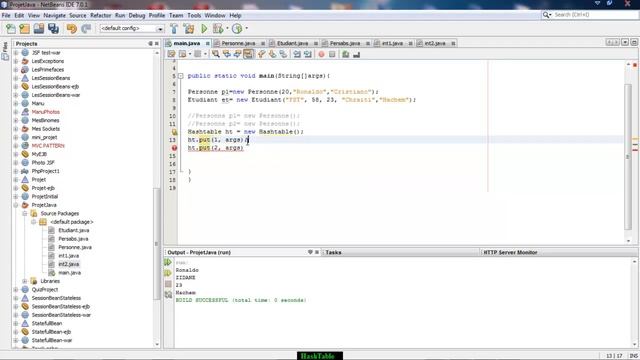Click the green Re-run icon in the Output panel
Viewport: 640px width, 360px height.
tap(168, 262)
